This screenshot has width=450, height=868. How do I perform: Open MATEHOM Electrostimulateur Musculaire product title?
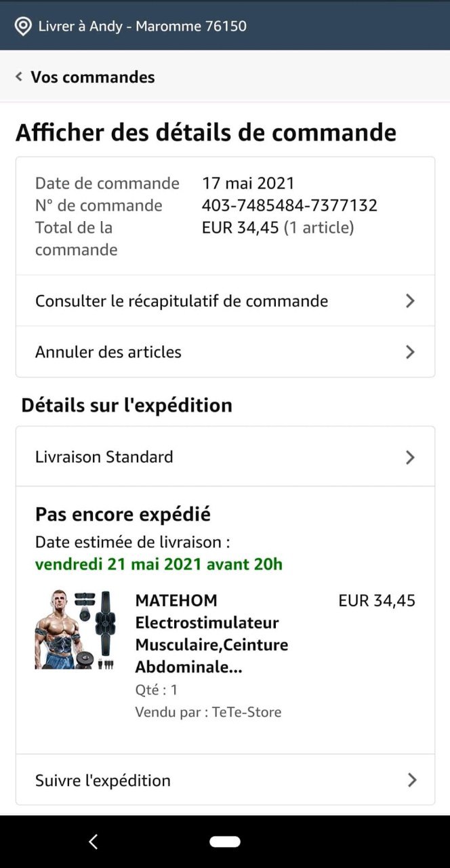pyautogui.click(x=211, y=633)
